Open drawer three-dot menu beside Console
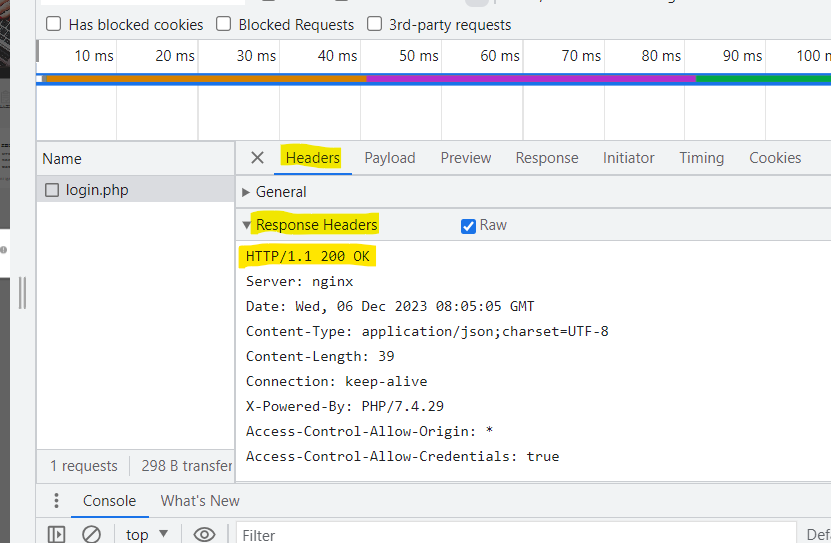This screenshot has width=831, height=543. (56, 501)
